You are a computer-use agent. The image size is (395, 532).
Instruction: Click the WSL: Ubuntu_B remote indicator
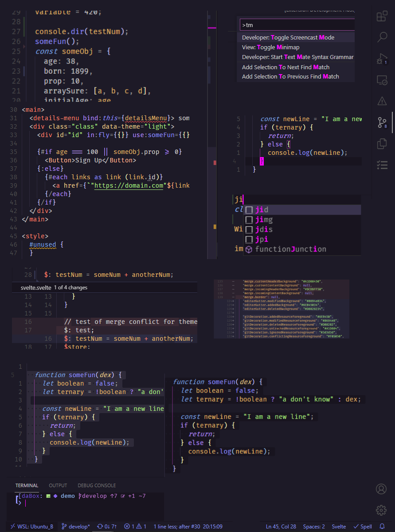click(x=31, y=527)
